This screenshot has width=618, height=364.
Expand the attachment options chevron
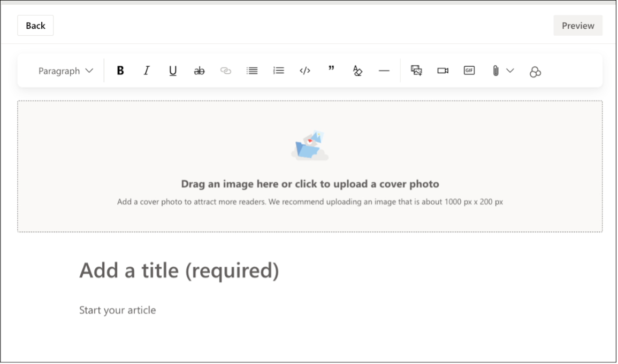[510, 70]
